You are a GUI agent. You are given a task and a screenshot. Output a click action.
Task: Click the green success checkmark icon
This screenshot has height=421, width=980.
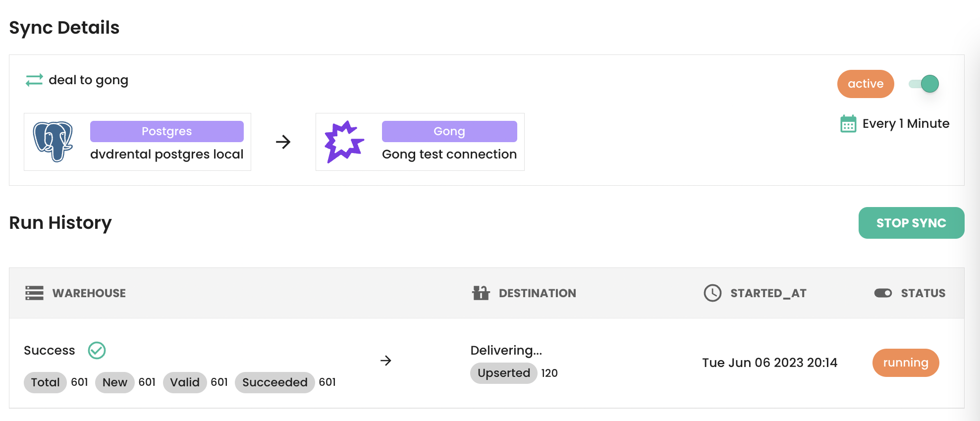[x=97, y=351]
